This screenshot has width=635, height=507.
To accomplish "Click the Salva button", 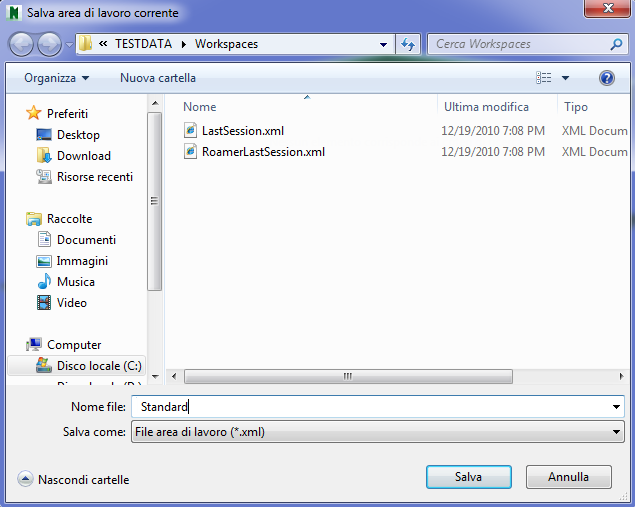I will 469,477.
